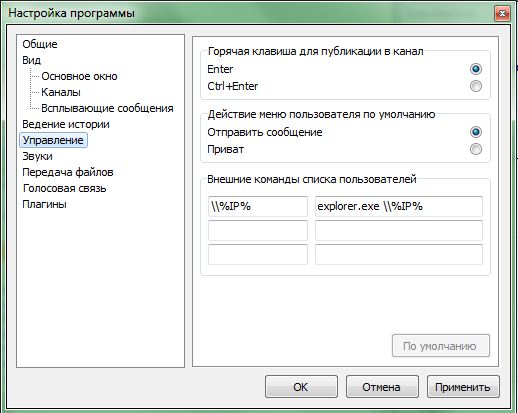Open Всплывающие сообщения settings
This screenshot has width=518, height=413.
coord(107,108)
